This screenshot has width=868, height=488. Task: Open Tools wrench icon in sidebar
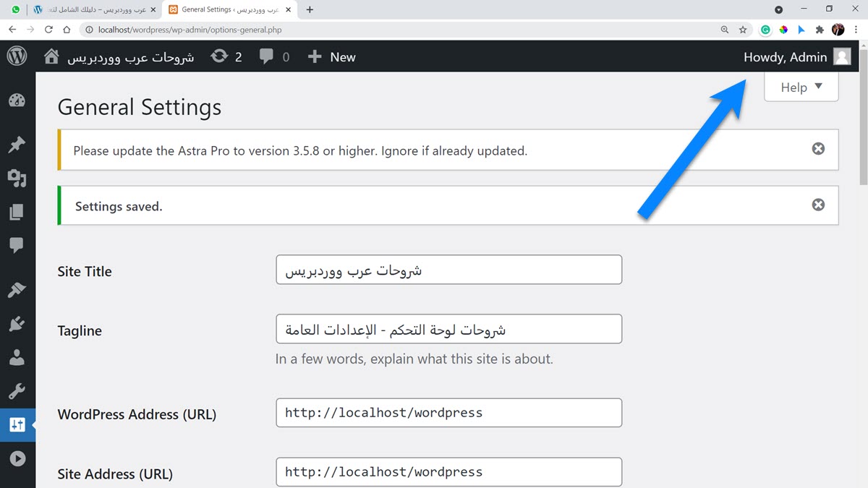point(17,391)
